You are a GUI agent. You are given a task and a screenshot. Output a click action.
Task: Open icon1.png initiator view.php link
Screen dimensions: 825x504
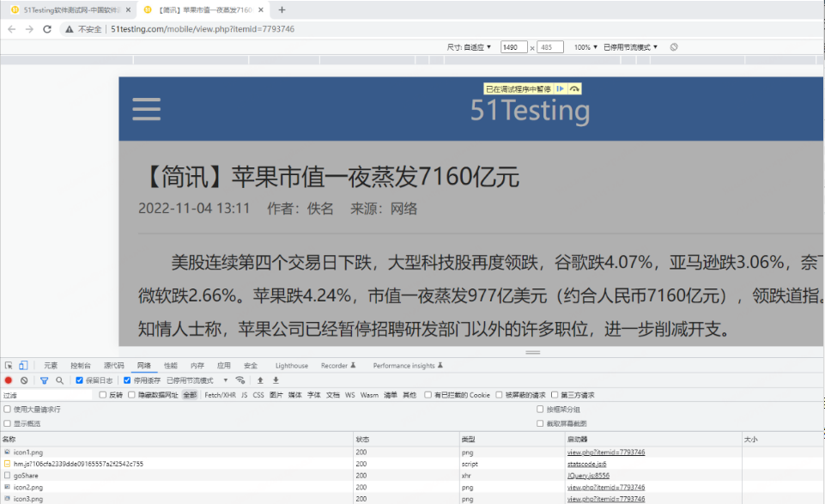pyautogui.click(x=606, y=452)
